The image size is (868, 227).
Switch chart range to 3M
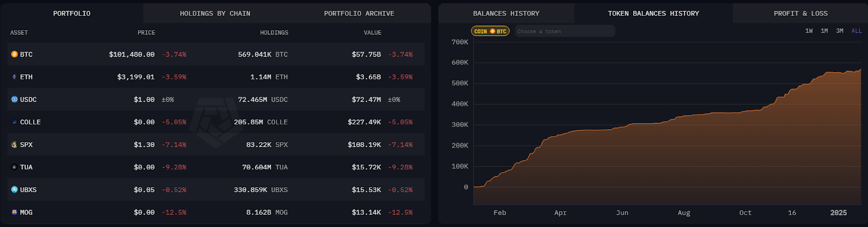(839, 31)
